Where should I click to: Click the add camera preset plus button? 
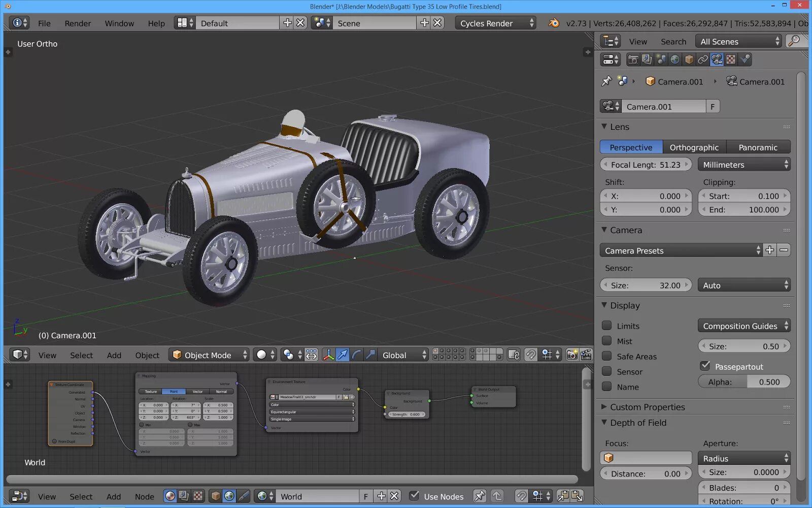(770, 250)
